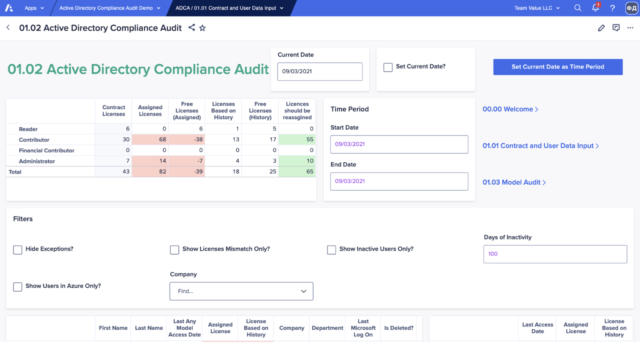Check Show Licenses Mismatch Only?
640x360 pixels.
click(x=174, y=249)
